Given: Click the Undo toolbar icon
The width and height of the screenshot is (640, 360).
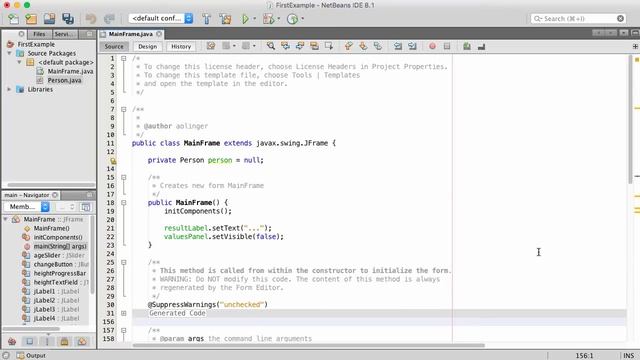Looking at the screenshot, I should click(x=91, y=19).
